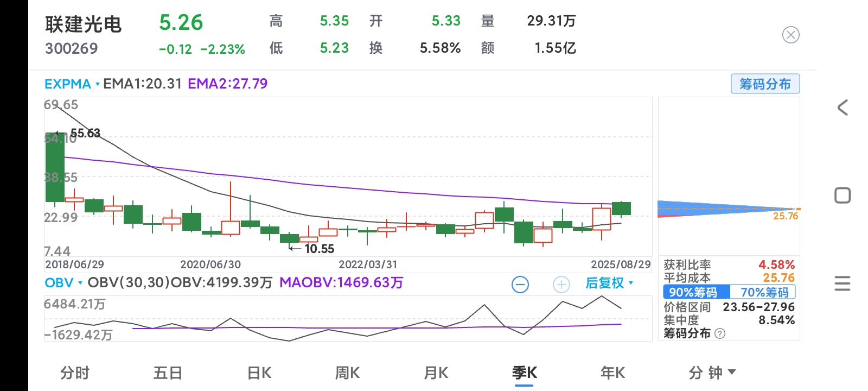Tap the 平均成本 25.76 value

coord(779,278)
